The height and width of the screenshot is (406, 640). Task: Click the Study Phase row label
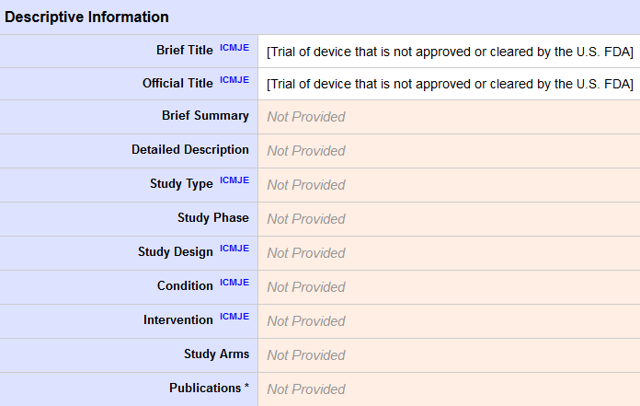(x=213, y=218)
